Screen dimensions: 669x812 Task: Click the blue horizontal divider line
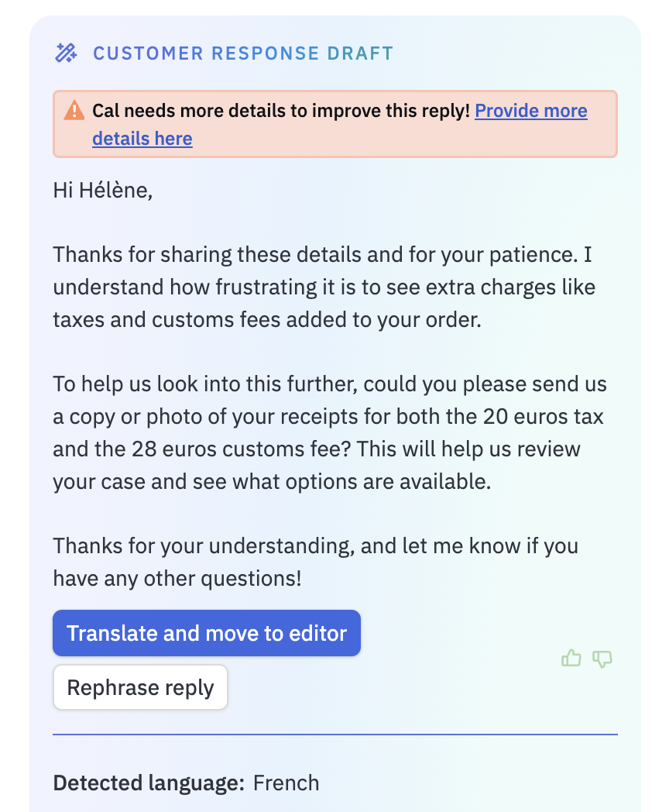(335, 735)
